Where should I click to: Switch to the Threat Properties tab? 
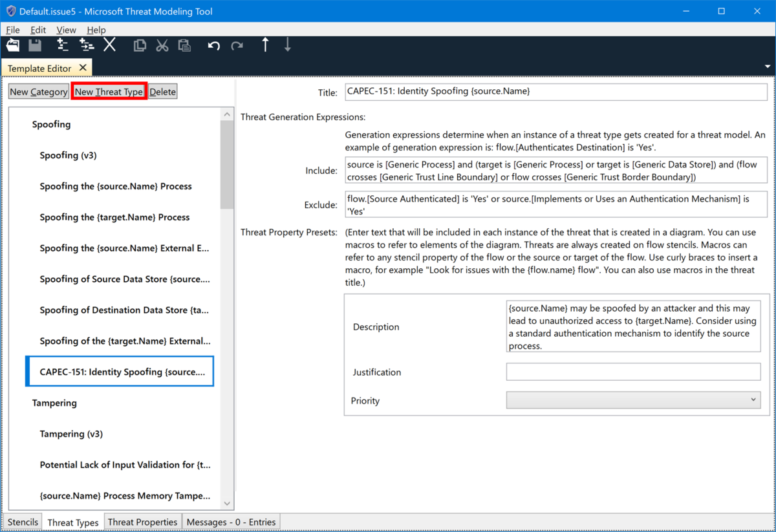[142, 522]
